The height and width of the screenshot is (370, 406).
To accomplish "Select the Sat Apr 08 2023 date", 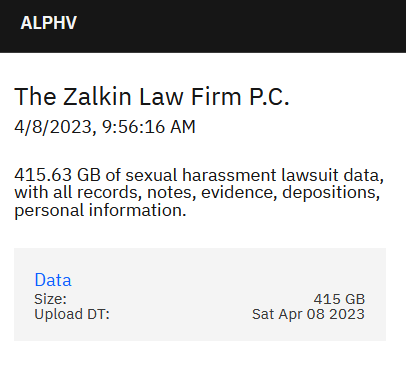I will click(308, 314).
